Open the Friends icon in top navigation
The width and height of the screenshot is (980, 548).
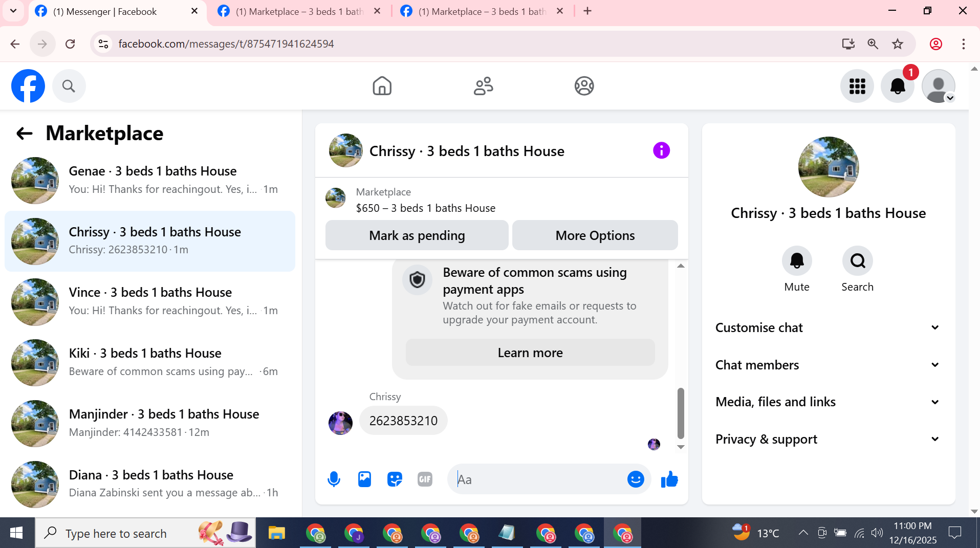483,86
